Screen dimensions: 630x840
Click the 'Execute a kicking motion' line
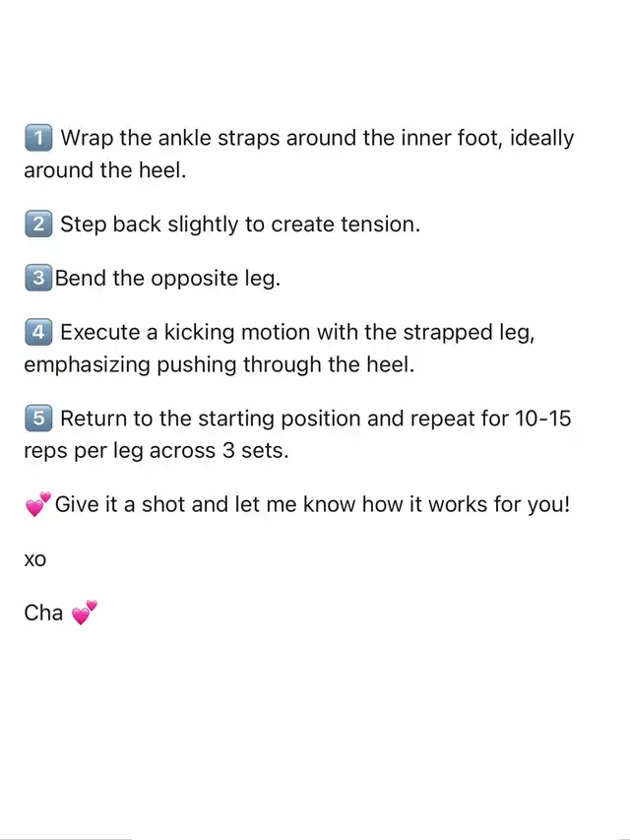coord(297,333)
